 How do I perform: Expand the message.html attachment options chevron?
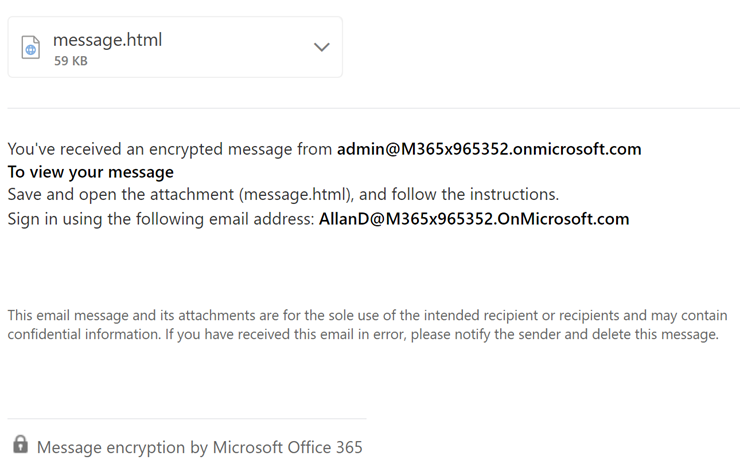[x=322, y=47]
